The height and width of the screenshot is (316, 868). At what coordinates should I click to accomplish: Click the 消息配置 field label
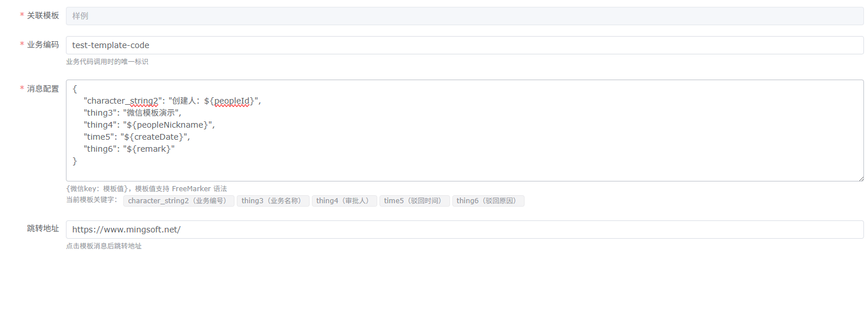coord(43,89)
